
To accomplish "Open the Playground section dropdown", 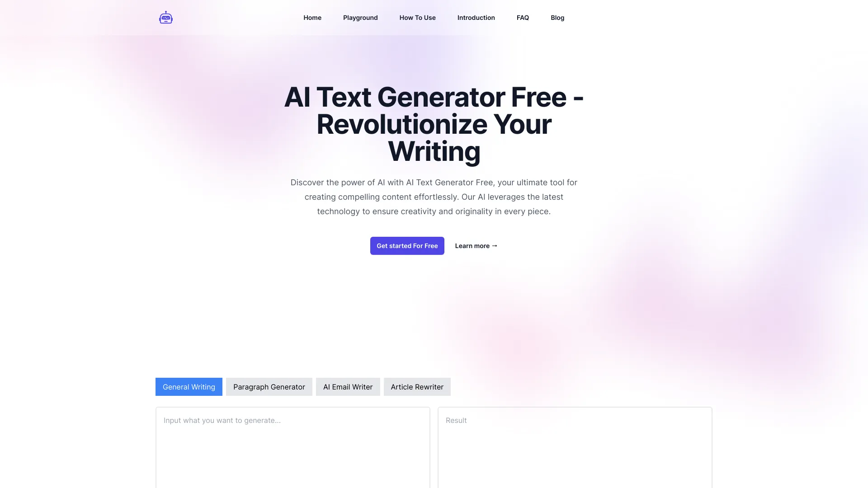I will [x=361, y=17].
